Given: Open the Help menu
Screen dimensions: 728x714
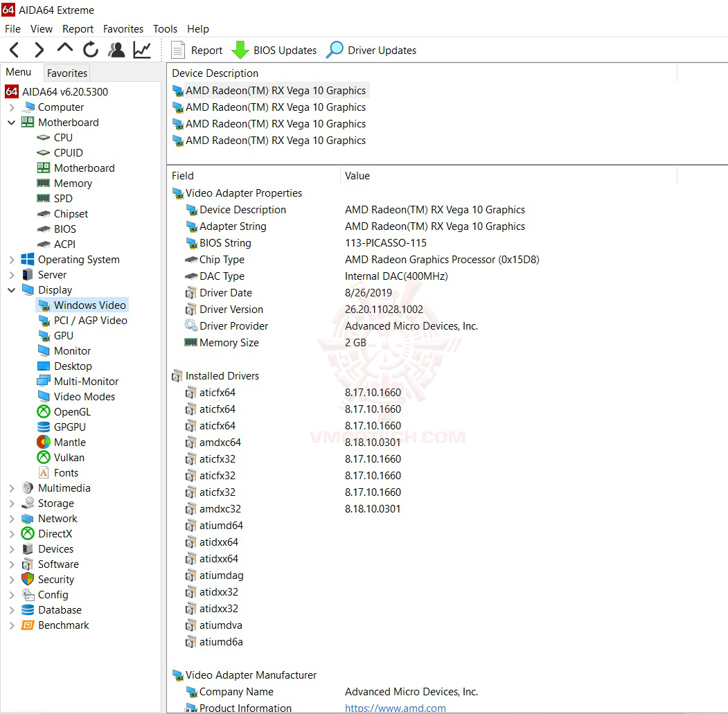Looking at the screenshot, I should click(198, 29).
